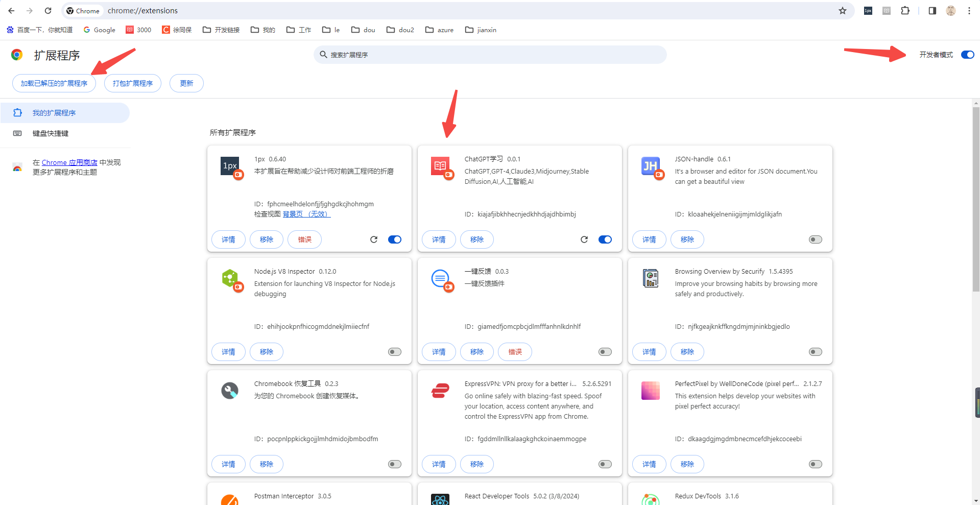
Task: Open the Chrome 应用商店 link
Action: tap(69, 162)
